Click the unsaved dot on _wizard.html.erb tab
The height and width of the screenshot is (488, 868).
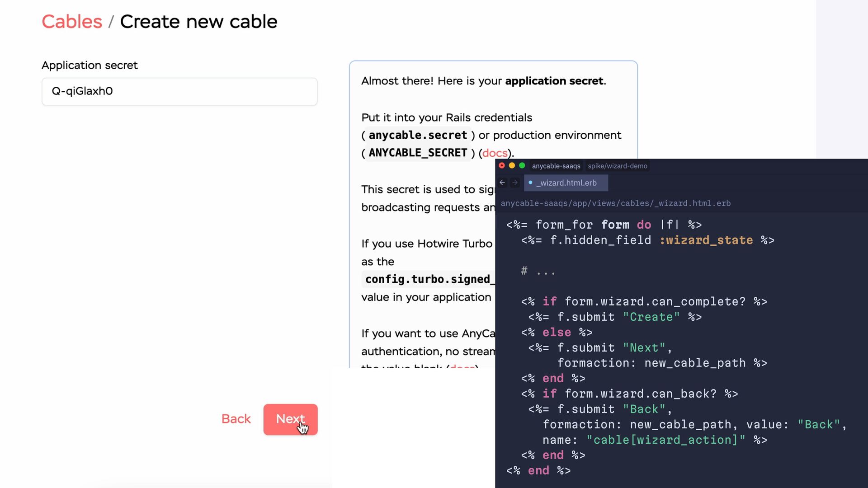click(530, 183)
